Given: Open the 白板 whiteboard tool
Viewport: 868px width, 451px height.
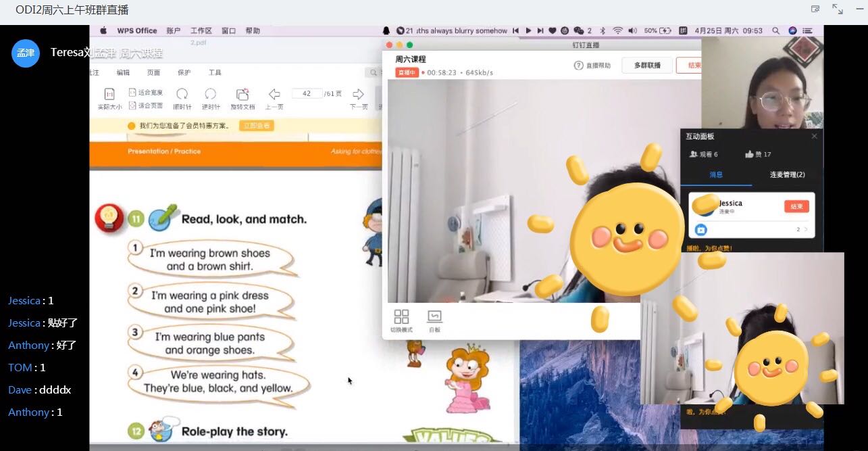Looking at the screenshot, I should tap(434, 317).
